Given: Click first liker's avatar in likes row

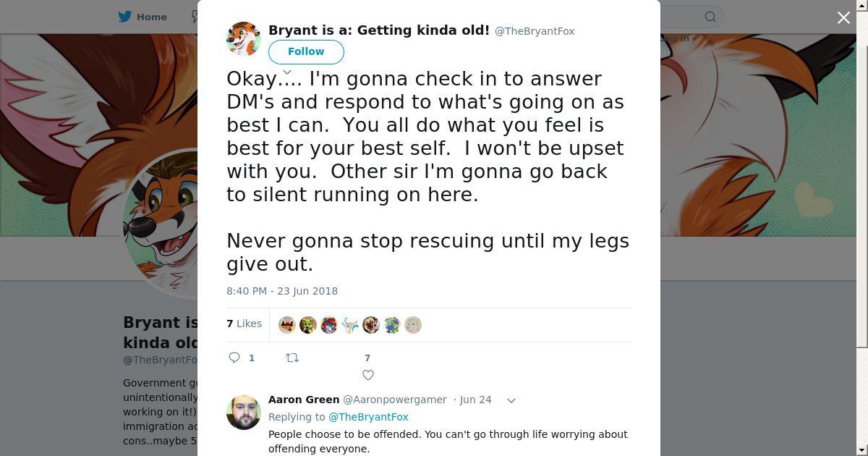Looking at the screenshot, I should [x=287, y=325].
